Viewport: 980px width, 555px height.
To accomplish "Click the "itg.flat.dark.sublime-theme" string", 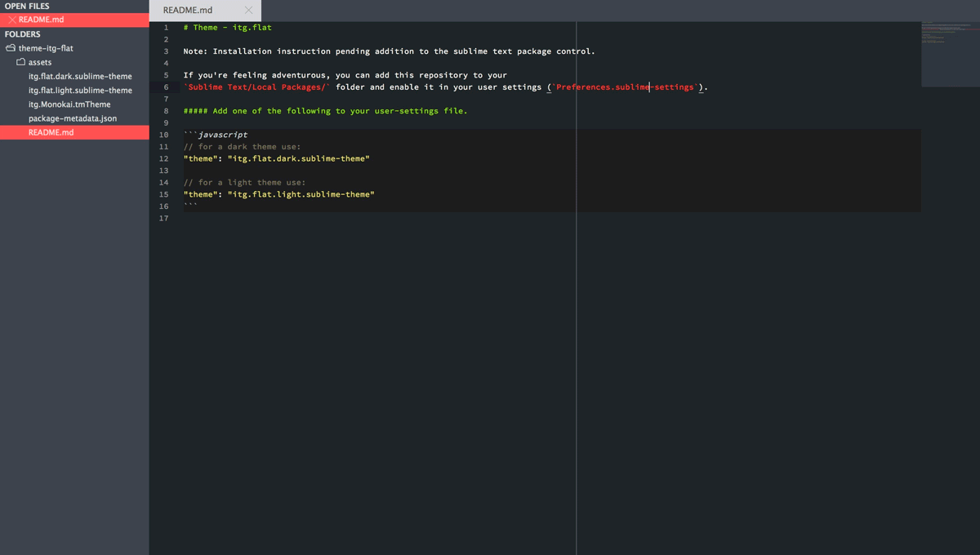I will pos(299,158).
